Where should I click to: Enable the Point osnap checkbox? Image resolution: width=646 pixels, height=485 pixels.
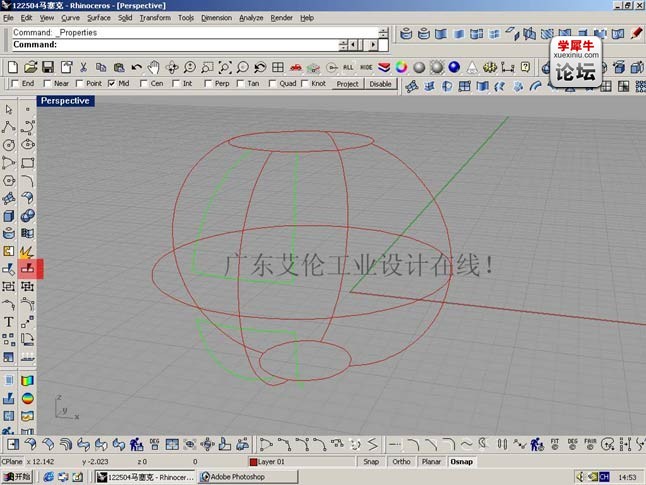tap(80, 84)
